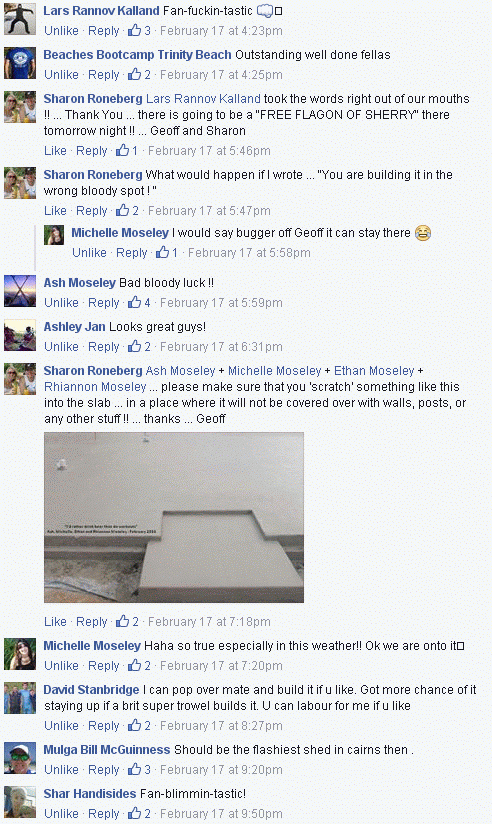Unlike Ashley Jan's 'Looks great guys!' comment

[x=61, y=347]
